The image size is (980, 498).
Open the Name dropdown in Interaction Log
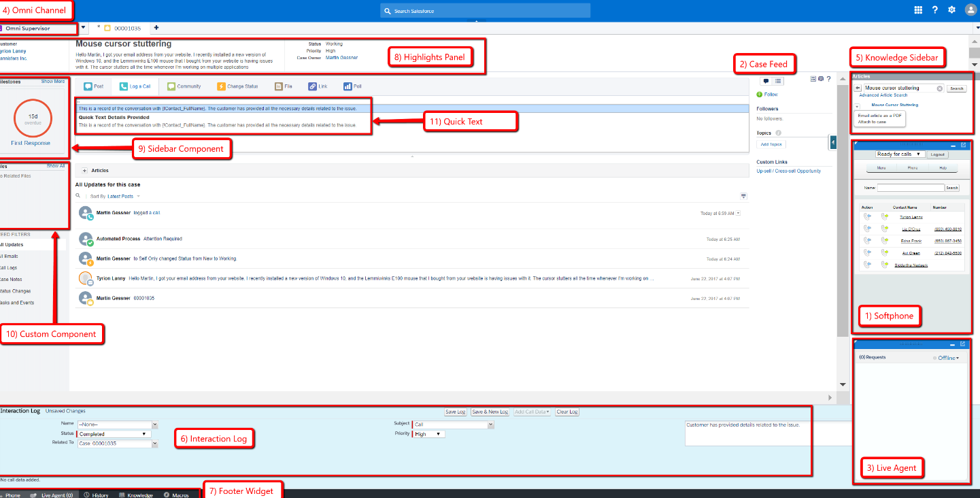point(154,425)
